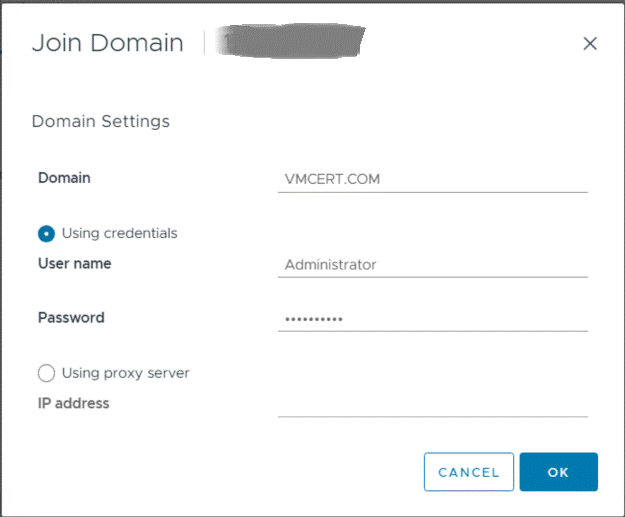Image resolution: width=625 pixels, height=517 pixels.
Task: Enable the Using proxy server option
Action: (46, 373)
